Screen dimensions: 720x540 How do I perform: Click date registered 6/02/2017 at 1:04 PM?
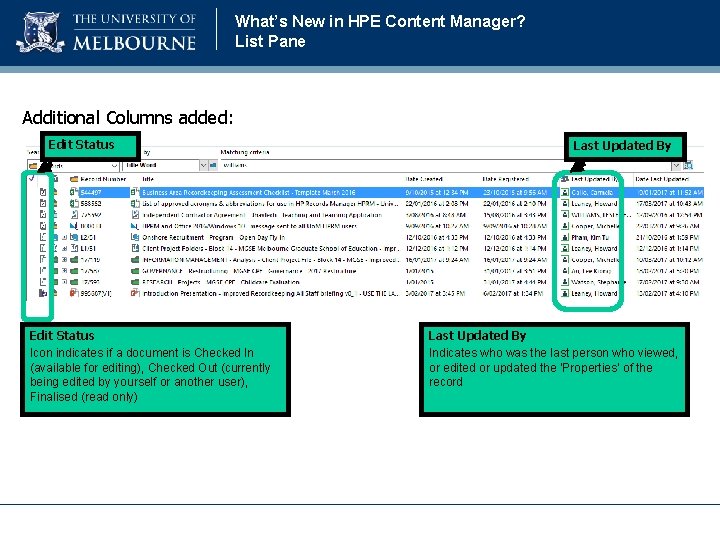(x=513, y=293)
